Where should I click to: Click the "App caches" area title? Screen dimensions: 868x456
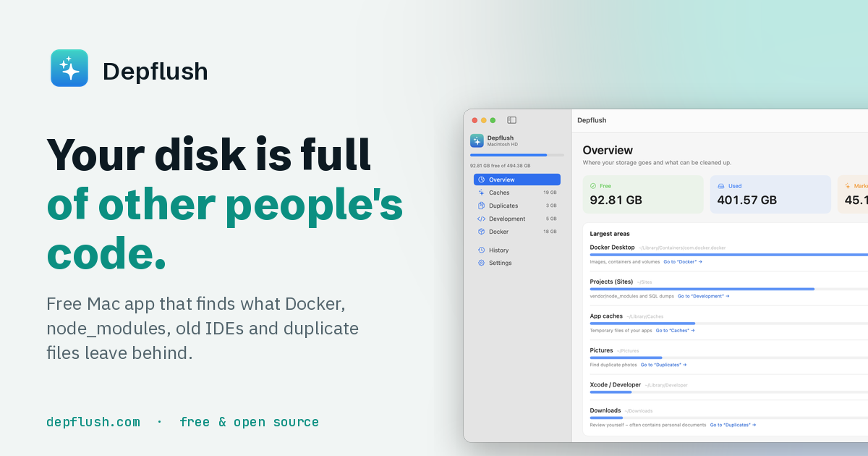[x=606, y=316]
